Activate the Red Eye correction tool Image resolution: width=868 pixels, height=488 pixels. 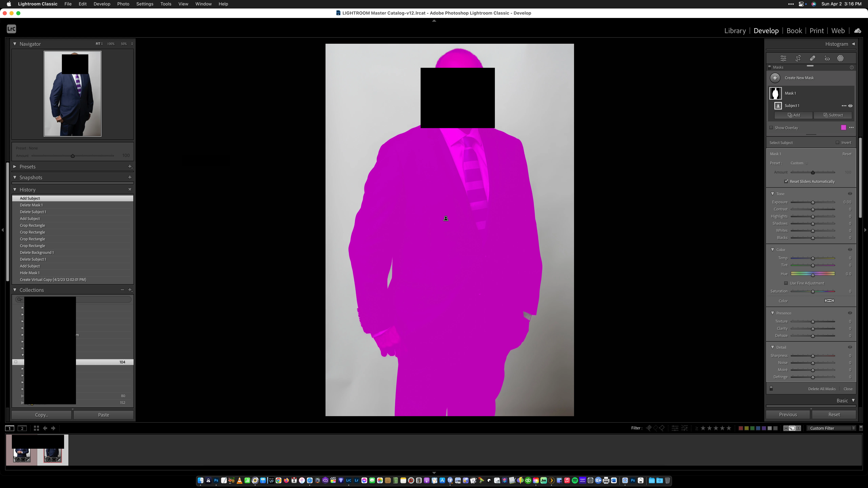[x=827, y=58]
